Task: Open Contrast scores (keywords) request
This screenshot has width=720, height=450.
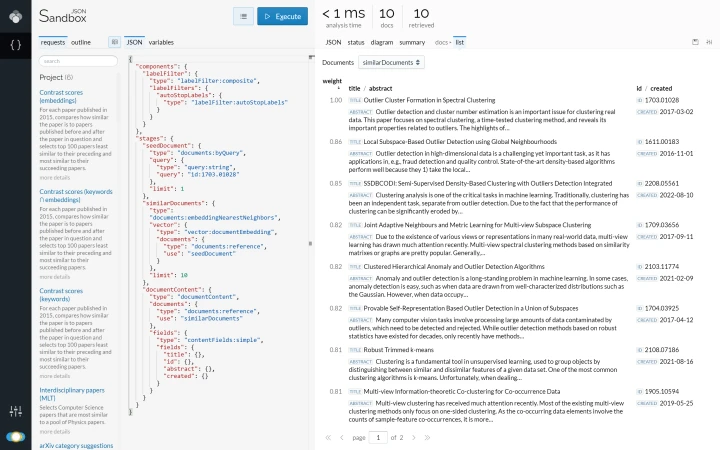Action: pyautogui.click(x=61, y=295)
